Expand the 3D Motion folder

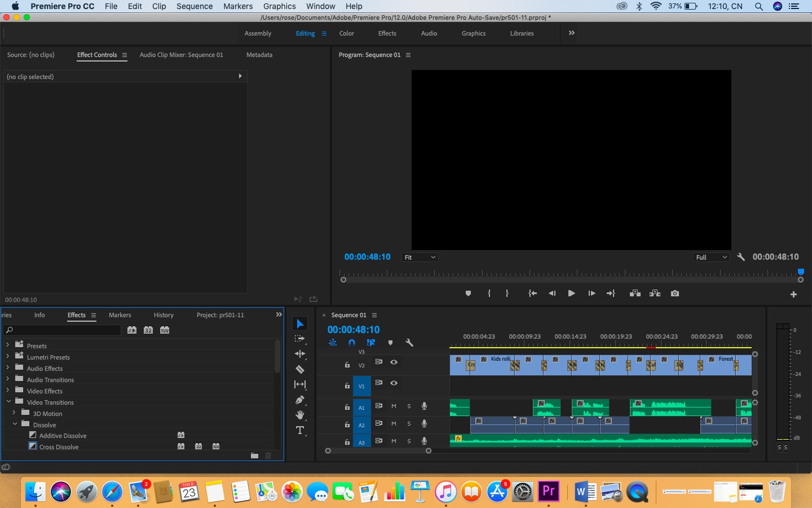click(x=14, y=413)
